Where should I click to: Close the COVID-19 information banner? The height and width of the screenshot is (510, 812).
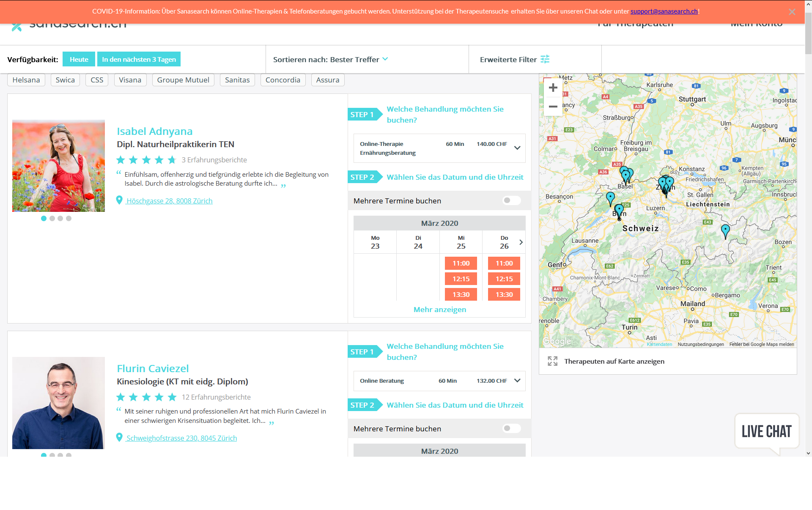click(x=792, y=12)
